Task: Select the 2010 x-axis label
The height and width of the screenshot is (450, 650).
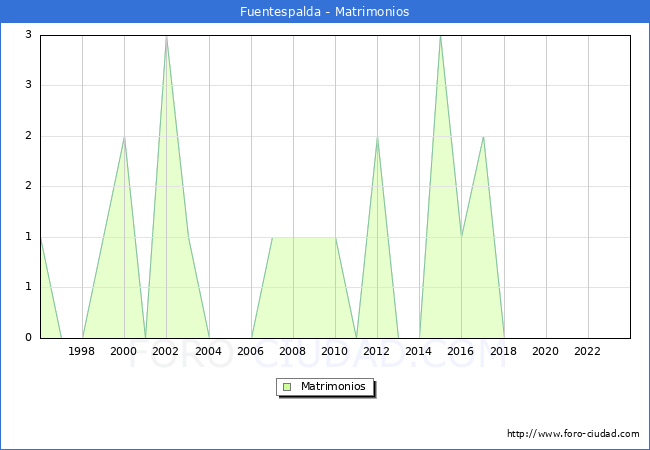Action: click(x=335, y=351)
